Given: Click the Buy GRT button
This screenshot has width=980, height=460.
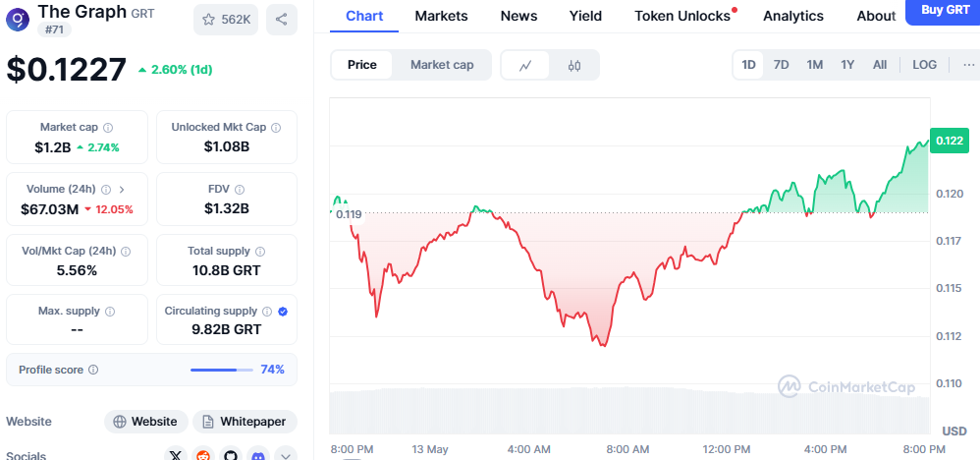Looking at the screenshot, I should [x=945, y=11].
